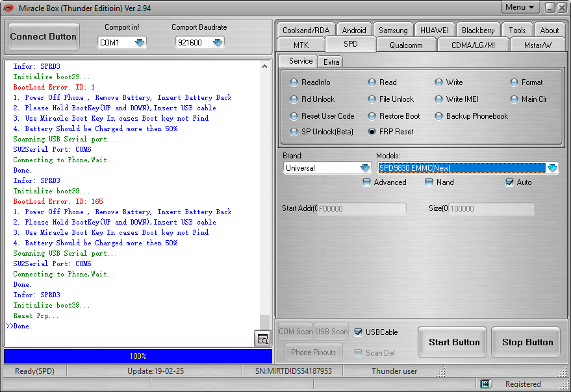Open the Comport inf COM1 dropdown
Screen dimensions: 571x392
click(140, 43)
